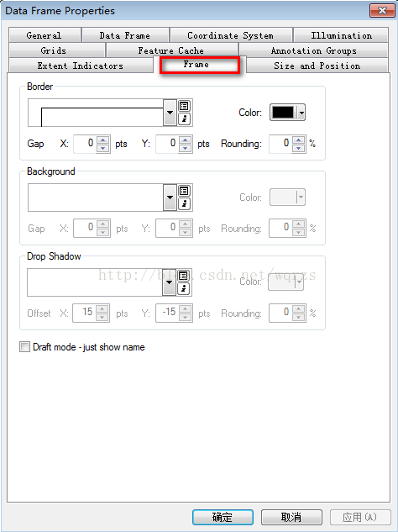398x532 pixels.
Task: Open Drop Shadow properties icon
Action: click(183, 289)
